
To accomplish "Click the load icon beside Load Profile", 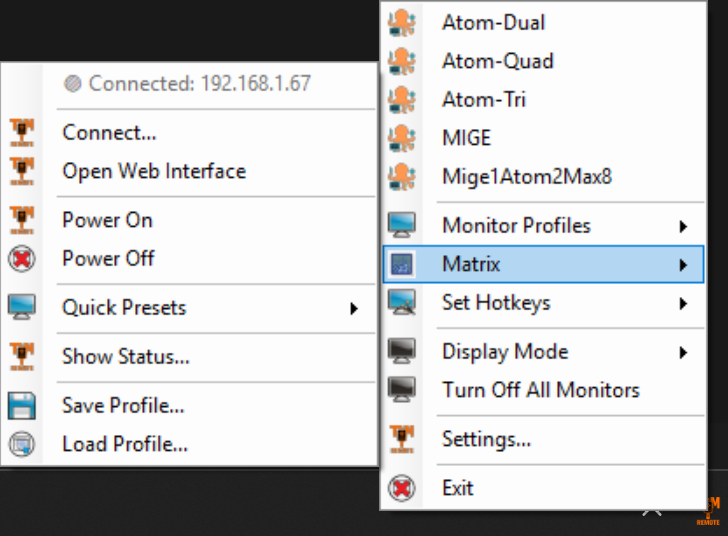I will point(22,444).
